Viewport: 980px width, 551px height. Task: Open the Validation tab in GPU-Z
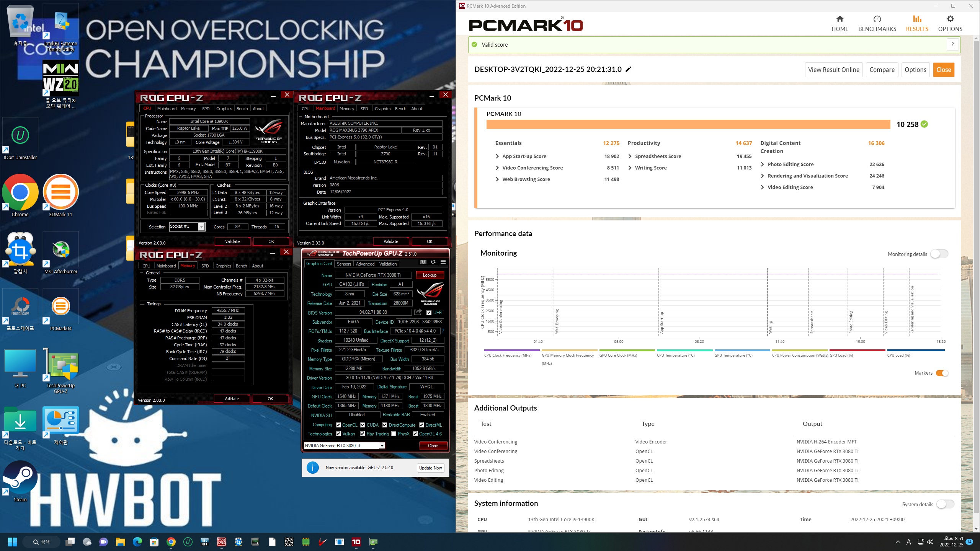click(x=388, y=264)
